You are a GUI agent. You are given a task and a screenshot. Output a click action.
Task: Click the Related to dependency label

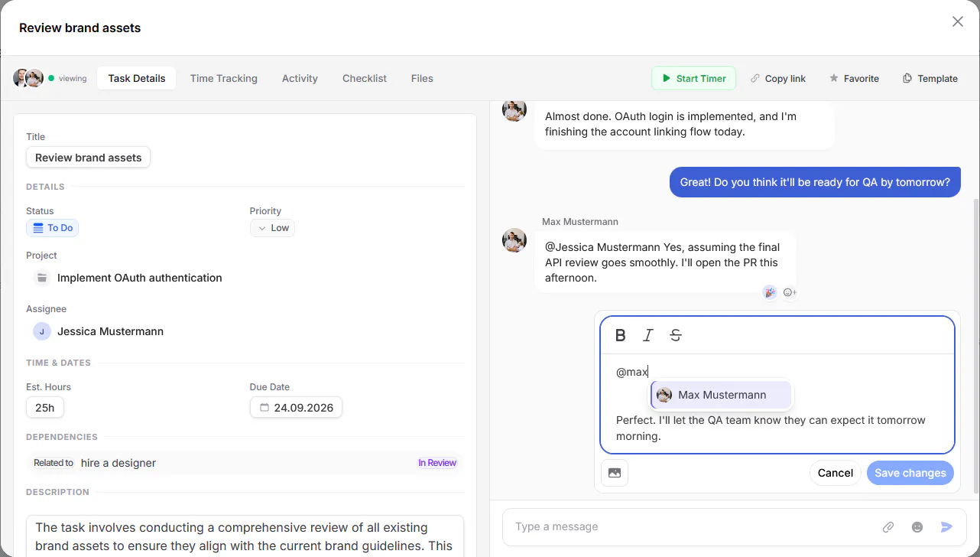(x=54, y=463)
